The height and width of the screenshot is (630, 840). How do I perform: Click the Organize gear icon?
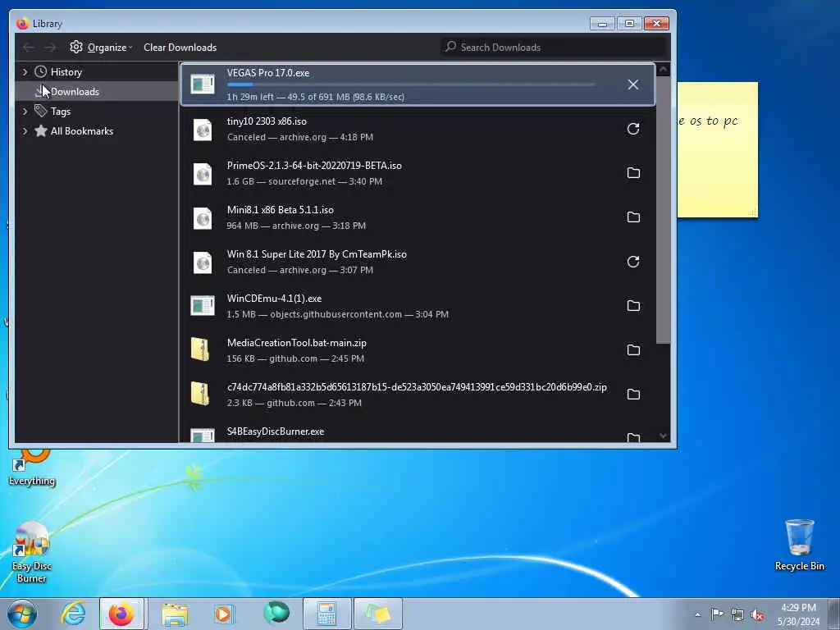pos(76,47)
